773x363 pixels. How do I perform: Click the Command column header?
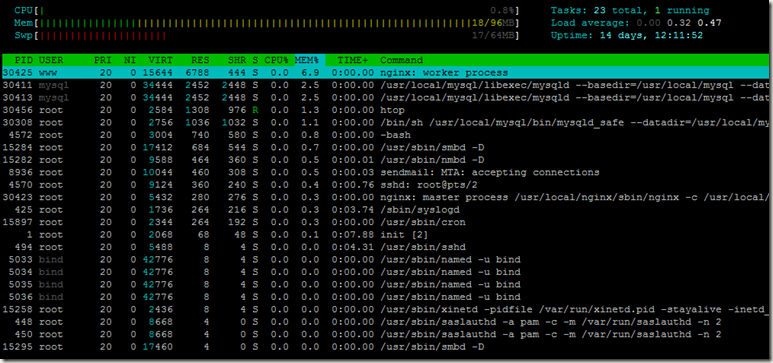point(401,60)
